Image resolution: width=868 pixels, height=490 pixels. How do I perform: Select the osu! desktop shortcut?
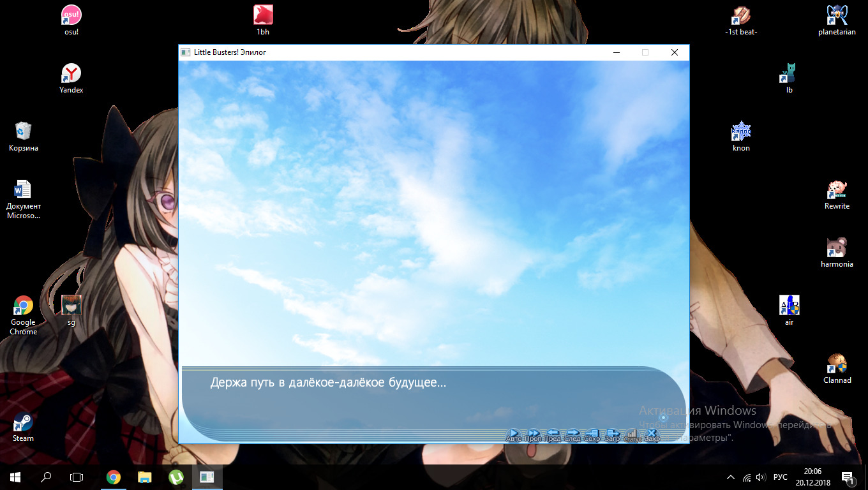(x=71, y=20)
